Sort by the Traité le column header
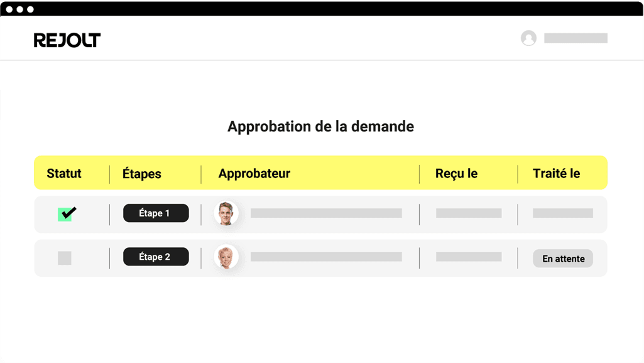Viewport: 644px width, 363px height. 556,174
